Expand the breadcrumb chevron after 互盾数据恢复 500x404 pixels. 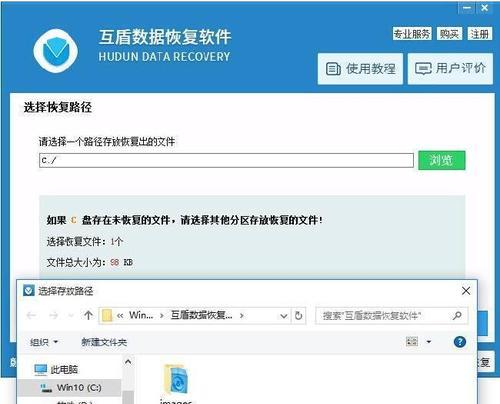(242, 315)
